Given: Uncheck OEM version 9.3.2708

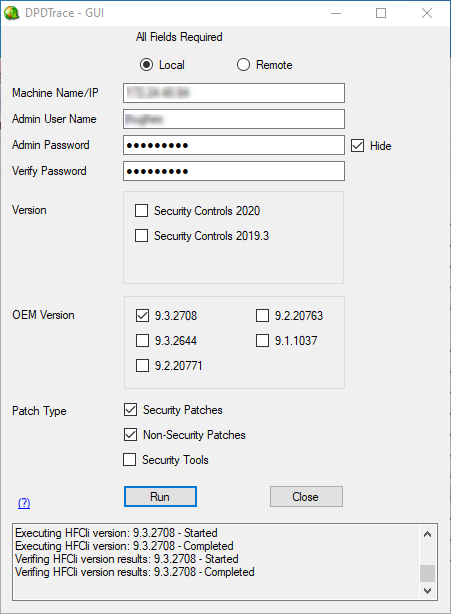Looking at the screenshot, I should pyautogui.click(x=143, y=316).
